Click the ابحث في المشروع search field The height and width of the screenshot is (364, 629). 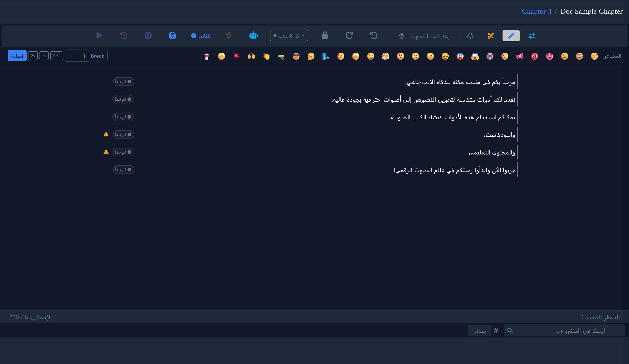(x=564, y=331)
